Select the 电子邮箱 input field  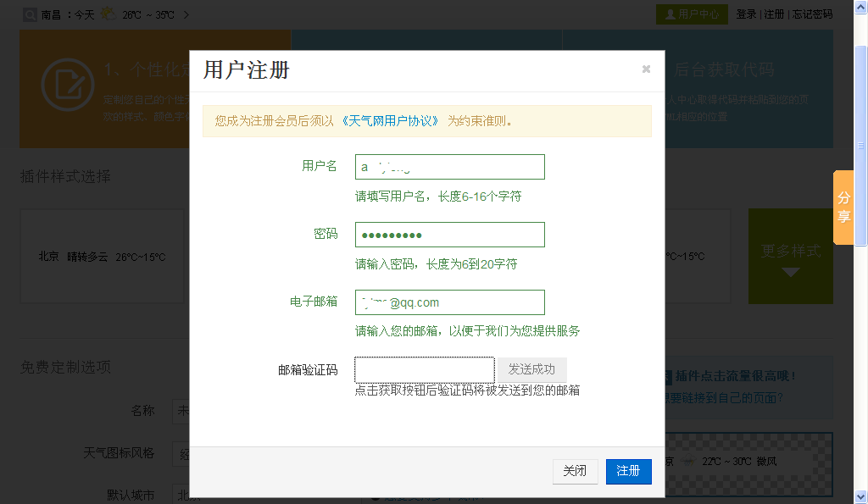coord(449,302)
